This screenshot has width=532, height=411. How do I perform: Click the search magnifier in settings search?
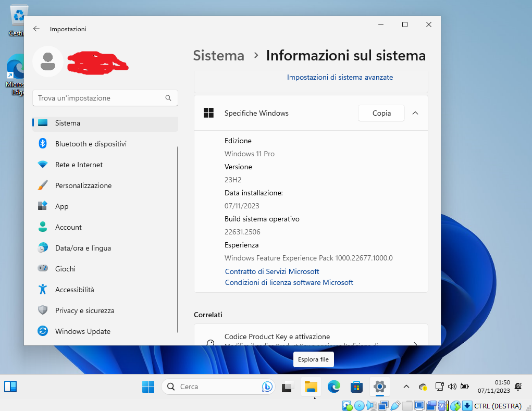168,98
